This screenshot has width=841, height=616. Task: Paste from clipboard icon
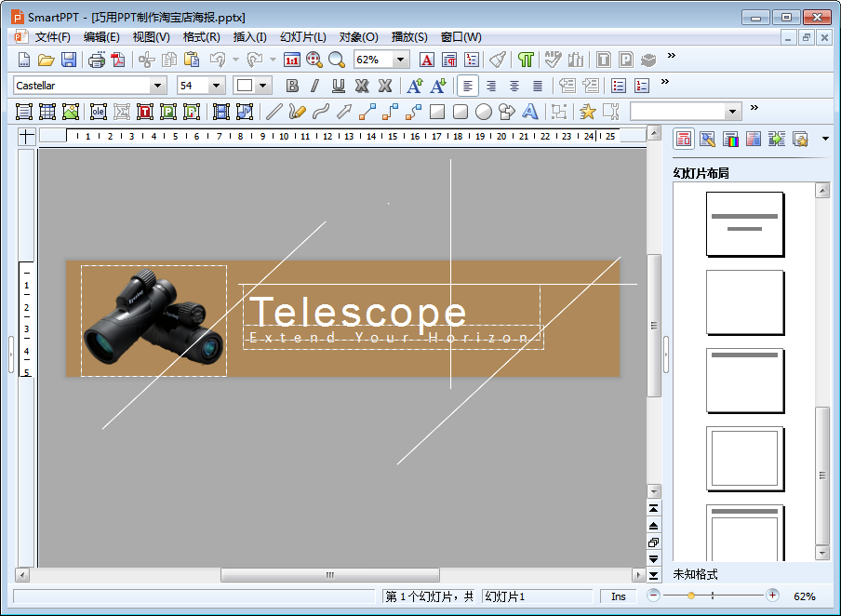tap(192, 60)
